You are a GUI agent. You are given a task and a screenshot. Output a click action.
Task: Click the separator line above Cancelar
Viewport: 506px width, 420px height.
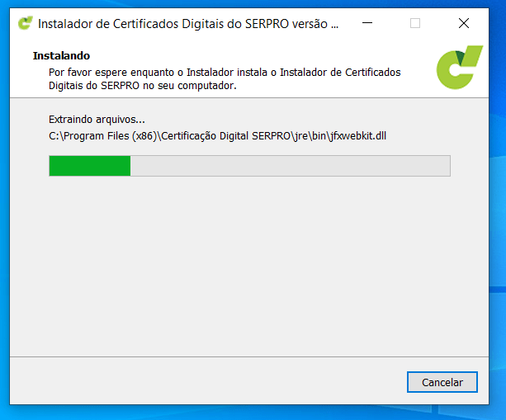tap(248, 356)
